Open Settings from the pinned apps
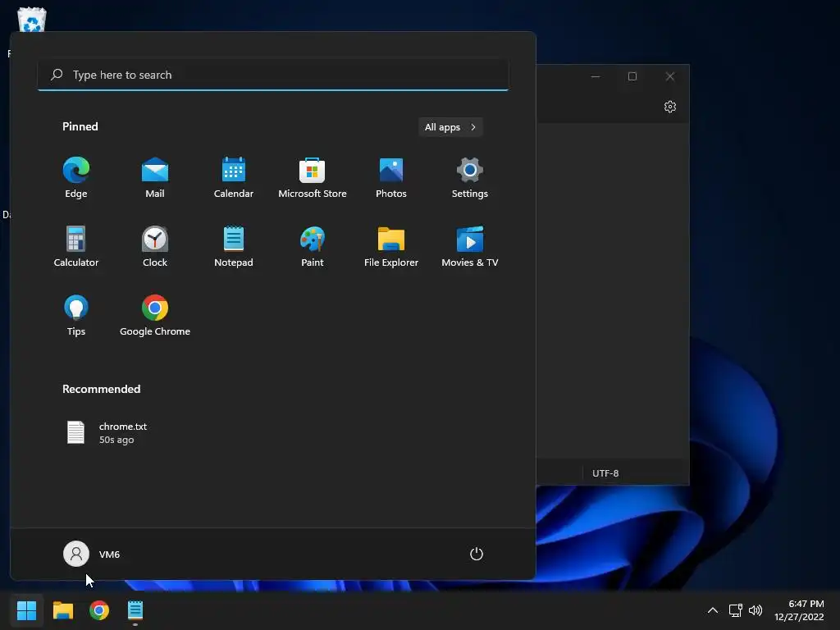This screenshot has width=840, height=630. pyautogui.click(x=470, y=178)
